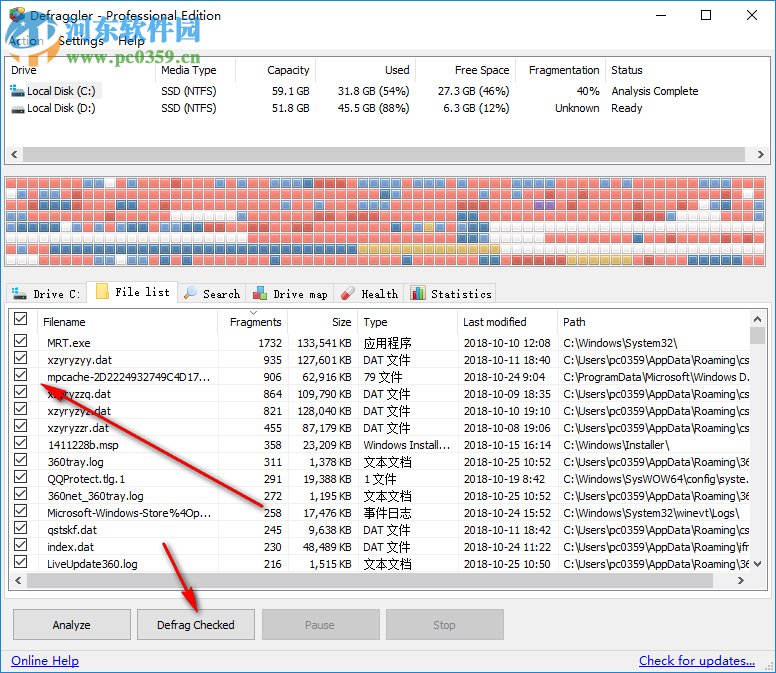Click the Drive map blocks icon

click(260, 293)
